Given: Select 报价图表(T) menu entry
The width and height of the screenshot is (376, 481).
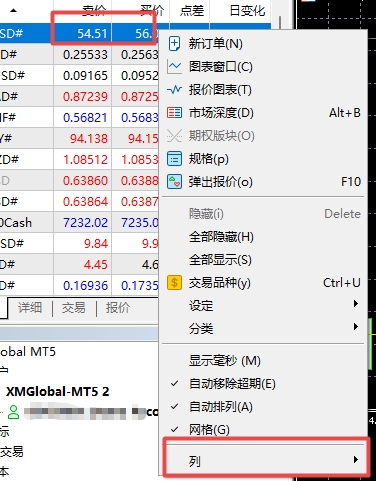Looking at the screenshot, I should pyautogui.click(x=263, y=90).
